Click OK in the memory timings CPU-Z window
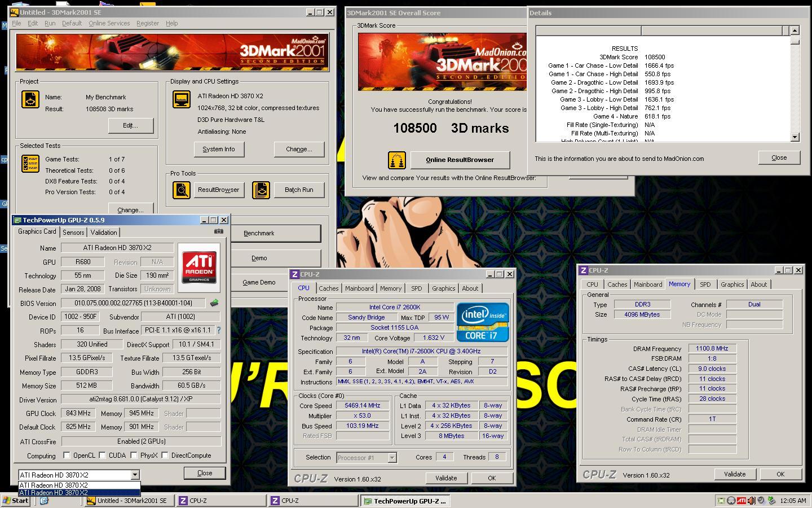This screenshot has height=508, width=812. 780,474
